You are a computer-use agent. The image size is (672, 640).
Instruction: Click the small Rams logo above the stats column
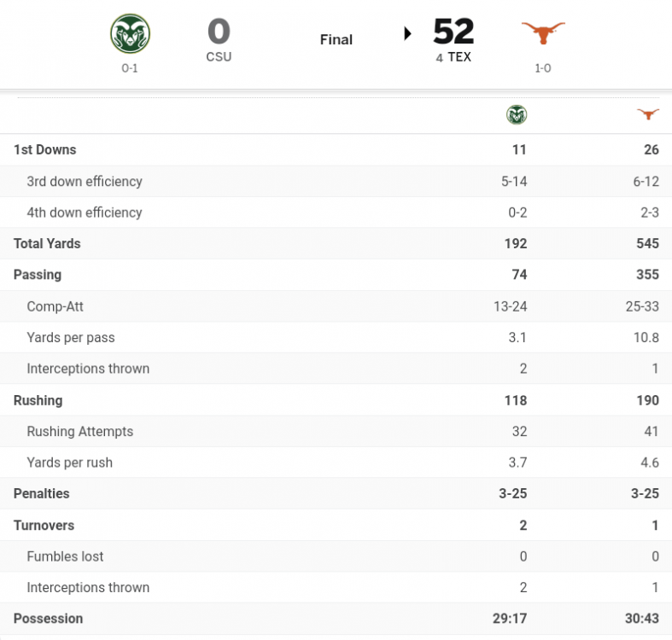[x=516, y=114]
